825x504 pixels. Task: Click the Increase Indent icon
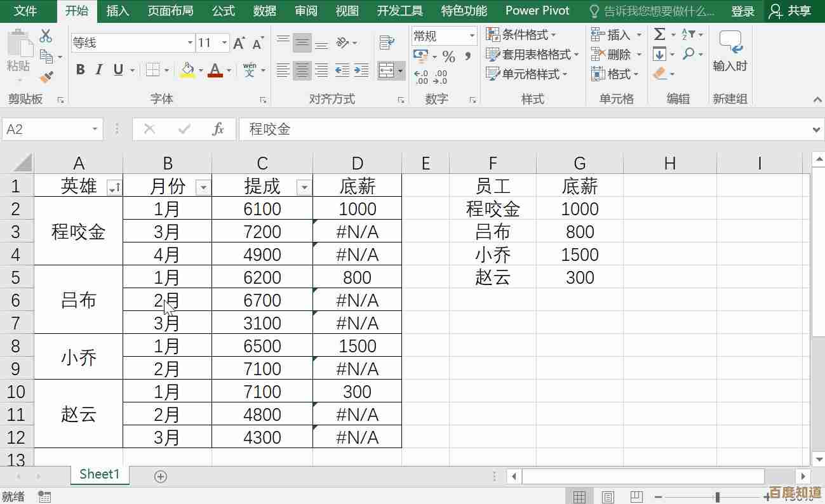(x=361, y=70)
